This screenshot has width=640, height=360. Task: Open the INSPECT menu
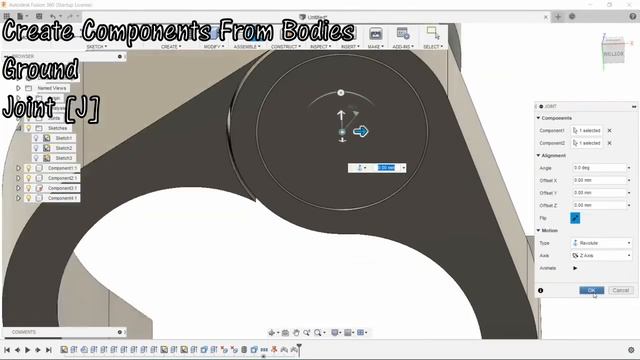pos(320,47)
